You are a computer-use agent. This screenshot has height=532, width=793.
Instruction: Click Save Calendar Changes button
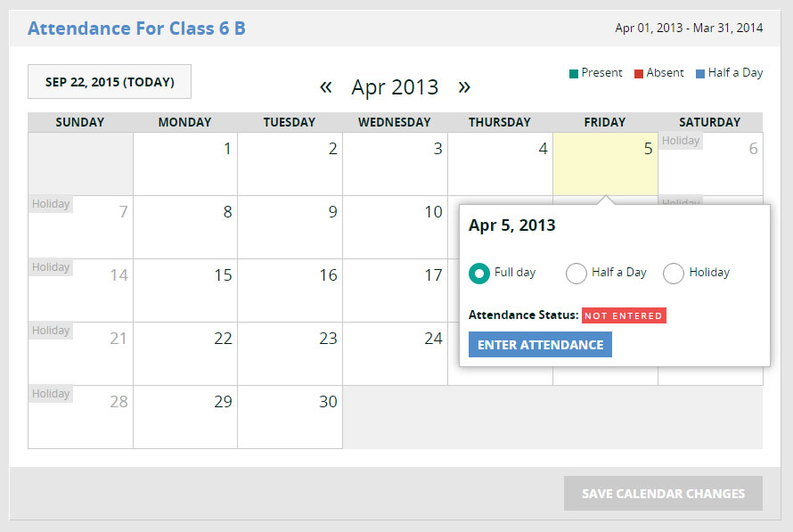point(663,493)
